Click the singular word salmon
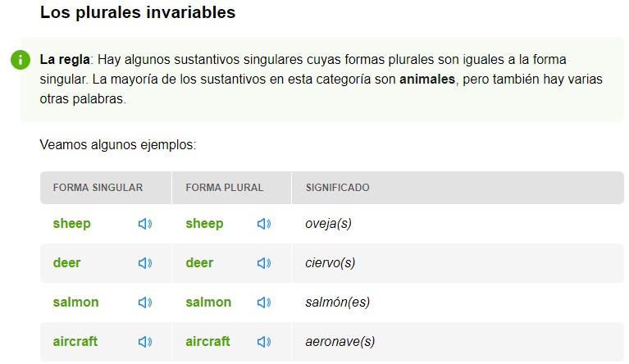 click(75, 302)
